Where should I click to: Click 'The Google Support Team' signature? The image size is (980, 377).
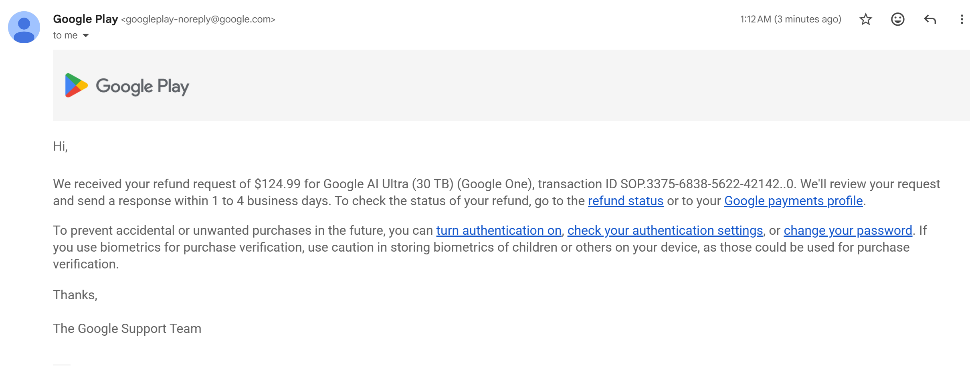tap(127, 329)
